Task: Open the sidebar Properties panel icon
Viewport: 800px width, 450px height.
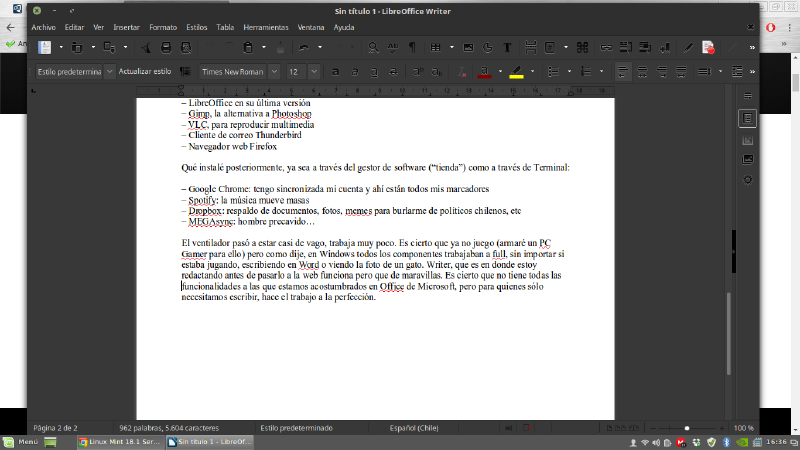Action: click(x=747, y=118)
